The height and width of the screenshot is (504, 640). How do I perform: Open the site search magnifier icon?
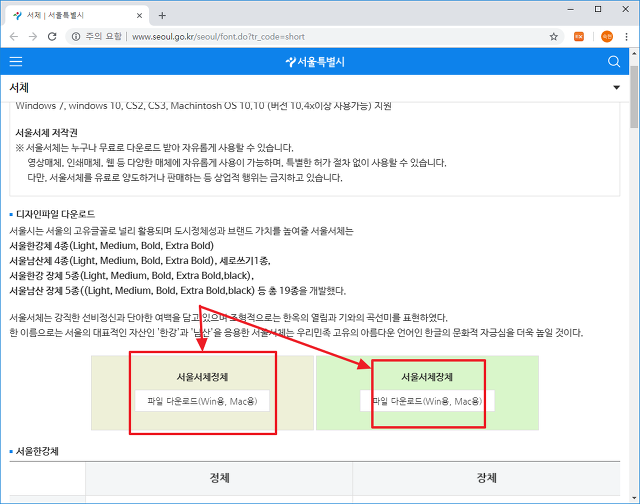click(x=614, y=62)
